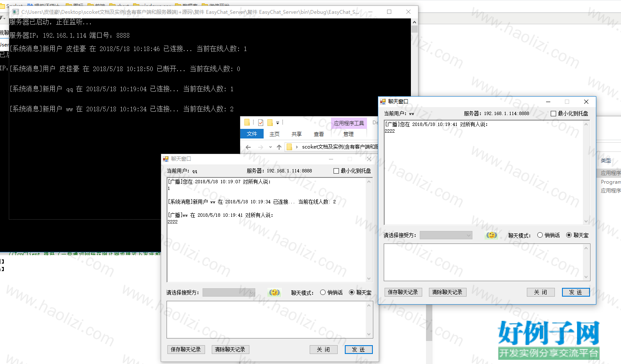621x364 pixels.
Task: Open the Explorer recent locations dropdown
Action: pos(270,147)
